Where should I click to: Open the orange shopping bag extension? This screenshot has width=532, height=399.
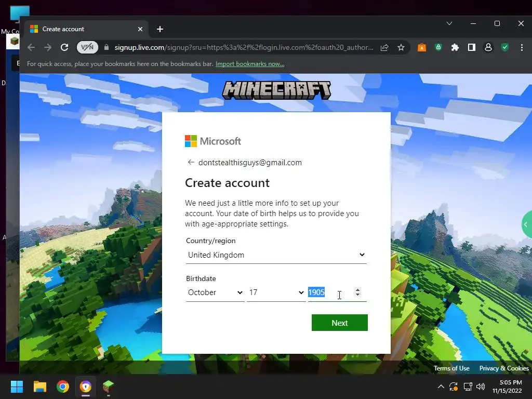[421, 47]
